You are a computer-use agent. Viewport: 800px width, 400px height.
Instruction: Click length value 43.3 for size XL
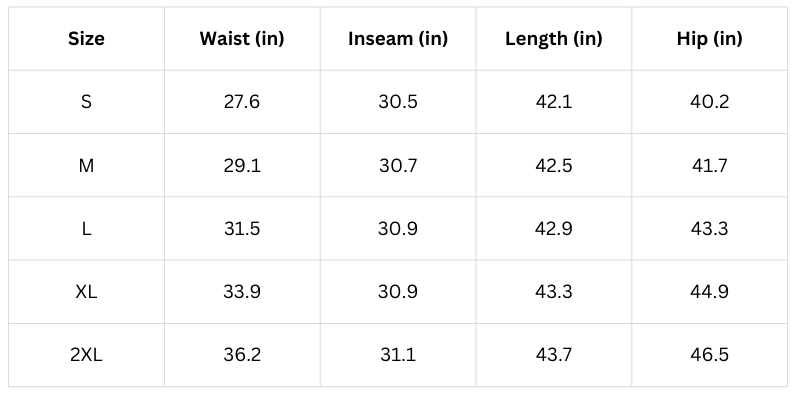point(554,292)
